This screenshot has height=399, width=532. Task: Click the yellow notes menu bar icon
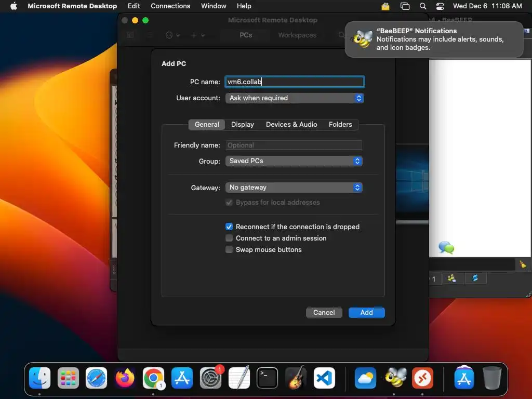385,6
